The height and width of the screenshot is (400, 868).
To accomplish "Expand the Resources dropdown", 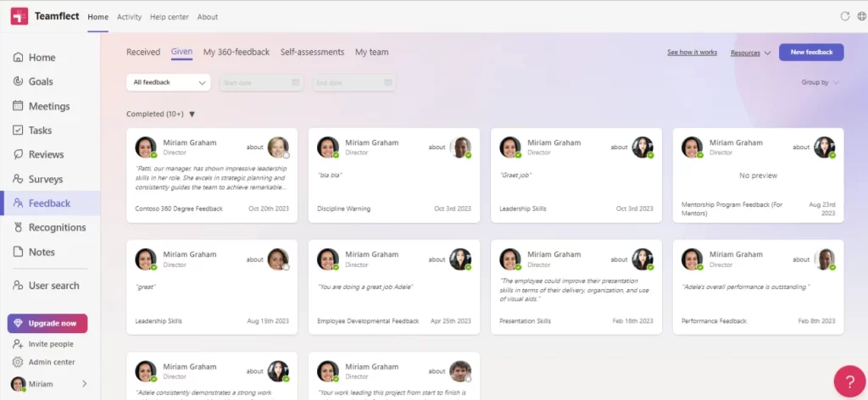I will pos(751,53).
